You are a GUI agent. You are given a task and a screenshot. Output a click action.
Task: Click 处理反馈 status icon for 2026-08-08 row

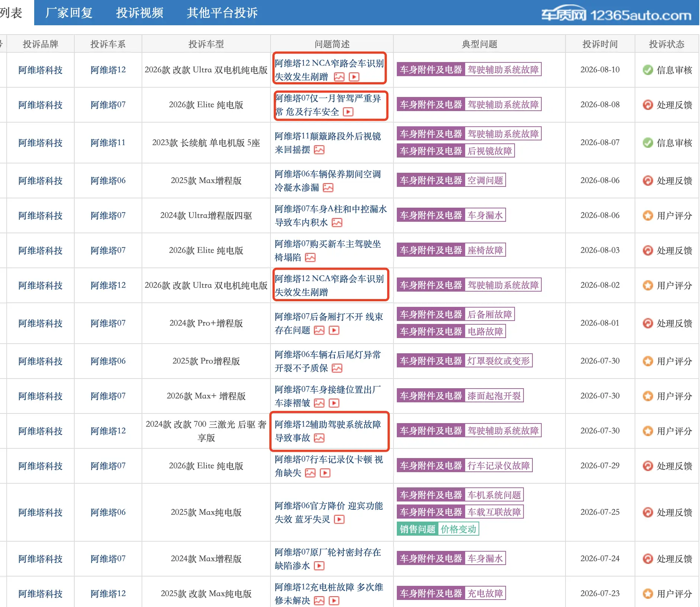pyautogui.click(x=648, y=105)
